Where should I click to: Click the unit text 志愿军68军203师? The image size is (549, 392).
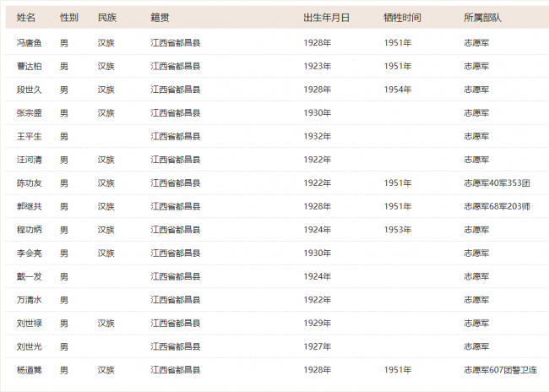point(497,206)
